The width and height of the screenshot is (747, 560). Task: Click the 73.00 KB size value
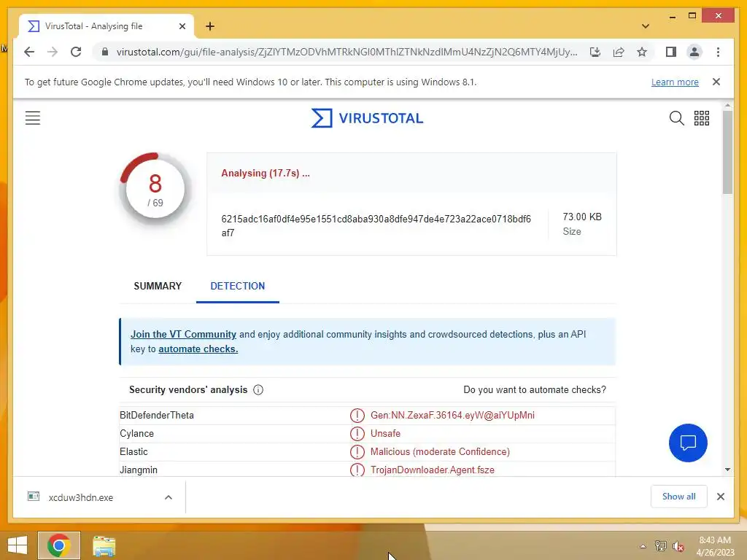pyautogui.click(x=582, y=217)
